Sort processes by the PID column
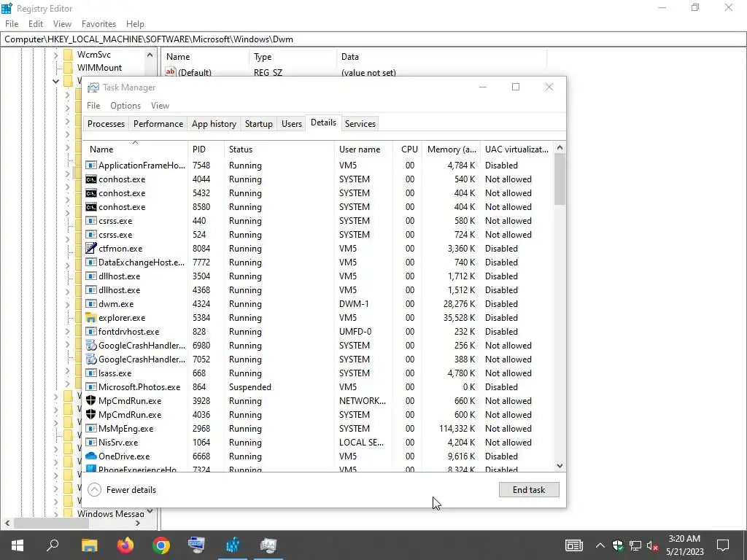The width and height of the screenshot is (747, 560). pyautogui.click(x=206, y=149)
